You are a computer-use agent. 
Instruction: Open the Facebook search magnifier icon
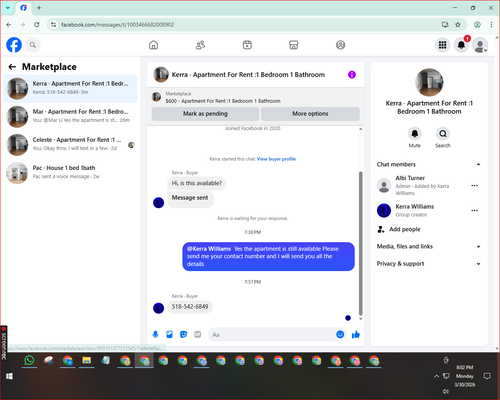[33, 45]
